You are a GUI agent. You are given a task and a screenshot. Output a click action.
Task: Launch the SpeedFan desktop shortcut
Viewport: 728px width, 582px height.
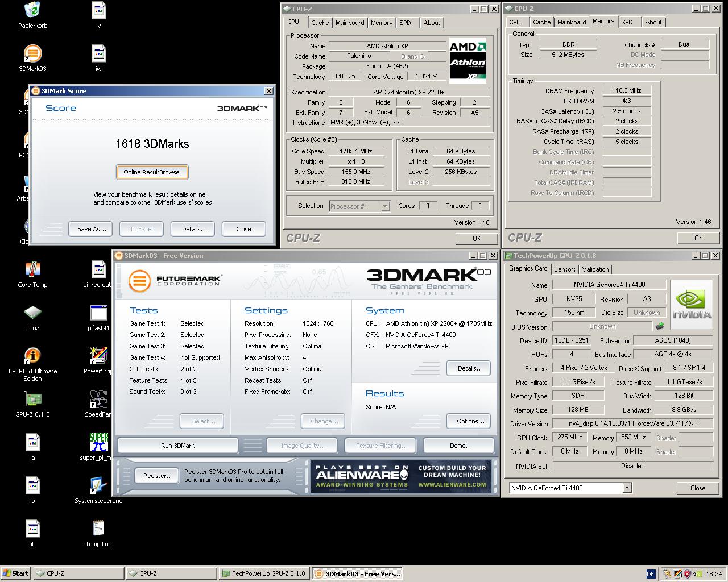[x=98, y=400]
